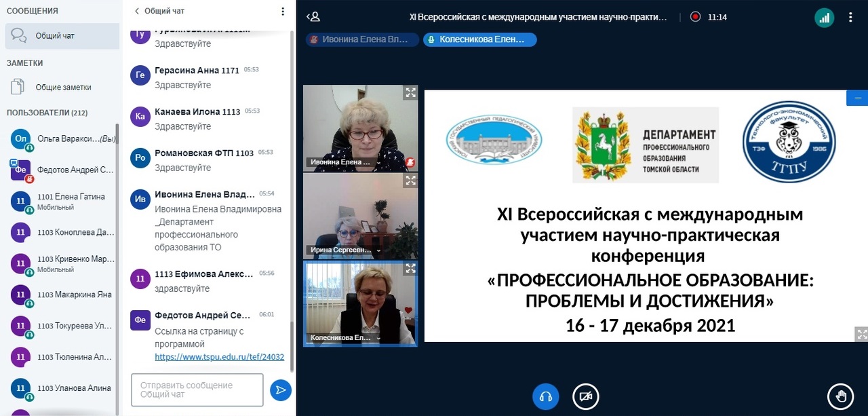Make Ивонина Елена webcam fullscreen
868x416 pixels.
410,93
